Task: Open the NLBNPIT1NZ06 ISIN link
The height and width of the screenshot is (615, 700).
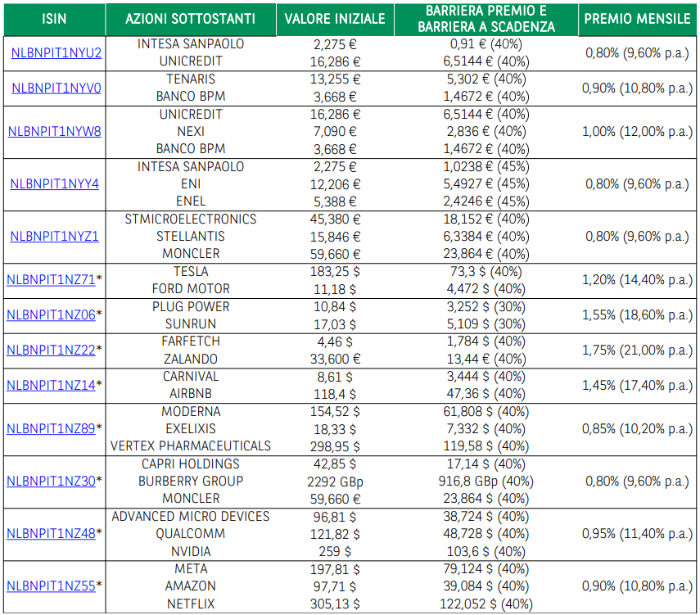Action: click(x=51, y=314)
